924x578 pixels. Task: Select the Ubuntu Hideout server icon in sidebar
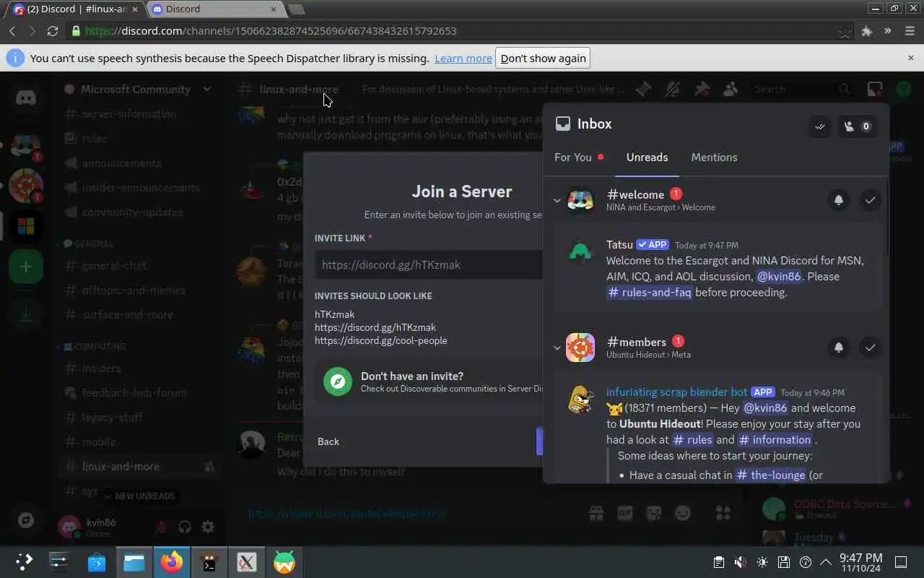(26, 186)
